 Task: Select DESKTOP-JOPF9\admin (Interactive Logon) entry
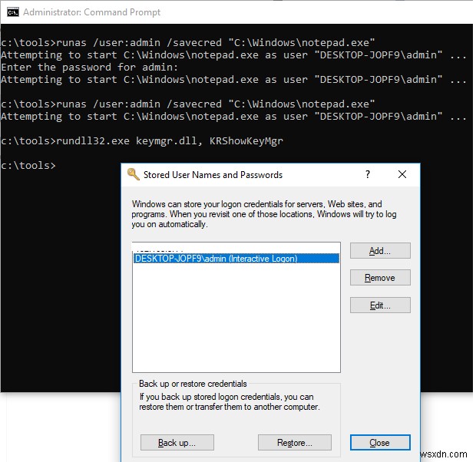[236, 259]
